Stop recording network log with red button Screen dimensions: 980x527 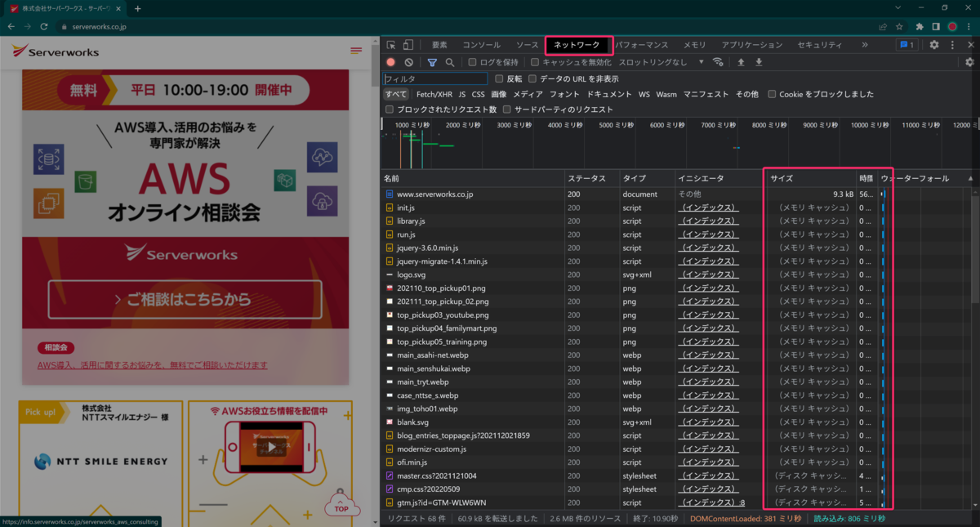coord(390,62)
